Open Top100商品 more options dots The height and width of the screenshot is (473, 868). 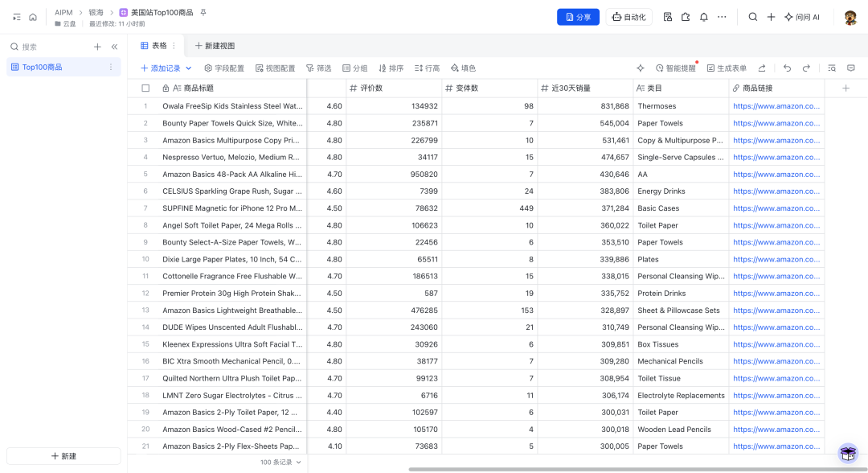click(111, 67)
